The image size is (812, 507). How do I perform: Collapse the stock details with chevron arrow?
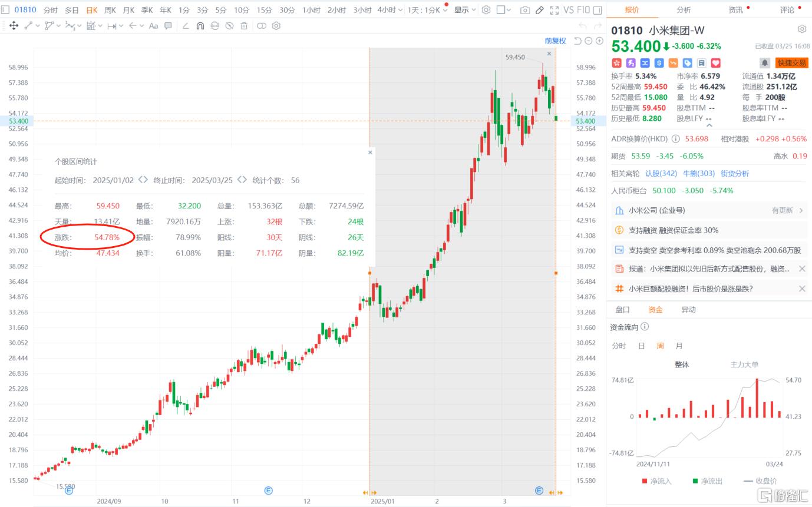pos(708,125)
